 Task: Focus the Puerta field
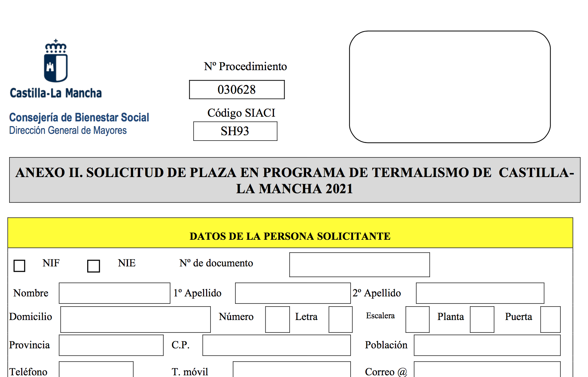coord(550,319)
